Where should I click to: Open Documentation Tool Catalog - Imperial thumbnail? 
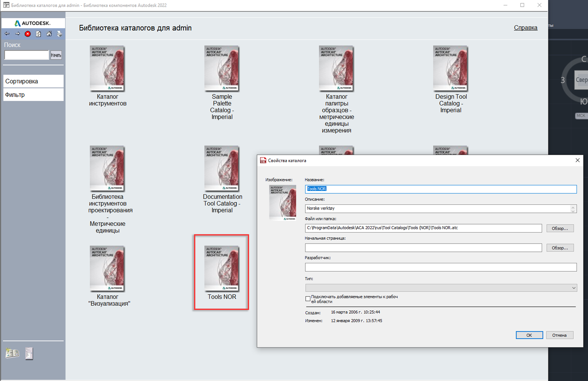pyautogui.click(x=222, y=169)
